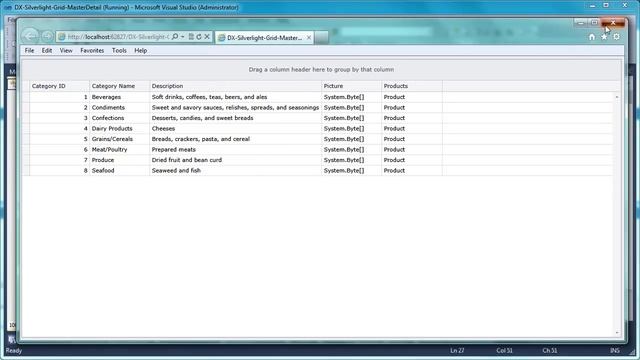Select the Meat/Poultry cell
This screenshot has width=640, height=360.
click(120, 150)
